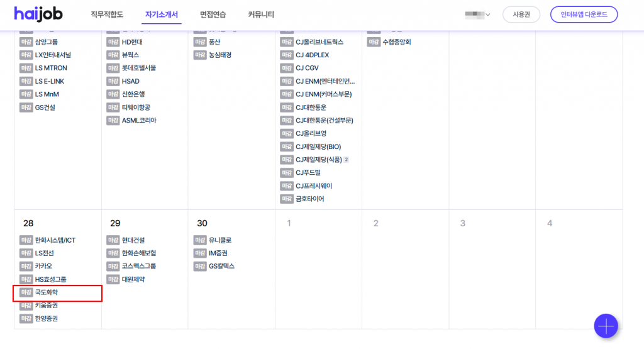Image resolution: width=644 pixels, height=349 pixels.
Task: Select the 자기소개서 tab
Action: pyautogui.click(x=162, y=14)
